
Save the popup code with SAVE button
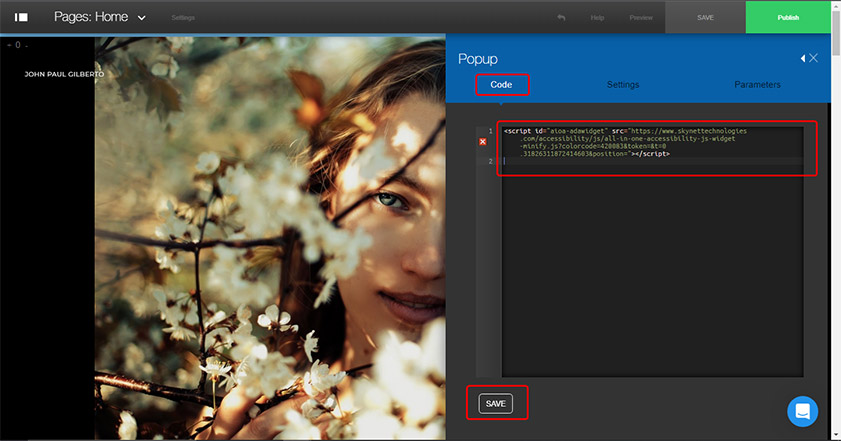pos(495,403)
